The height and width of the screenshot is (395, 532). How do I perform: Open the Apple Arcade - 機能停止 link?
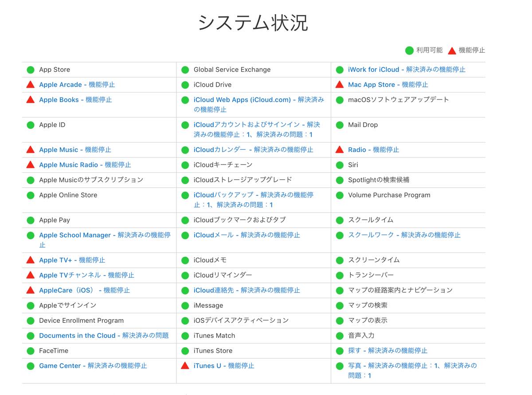coord(77,85)
